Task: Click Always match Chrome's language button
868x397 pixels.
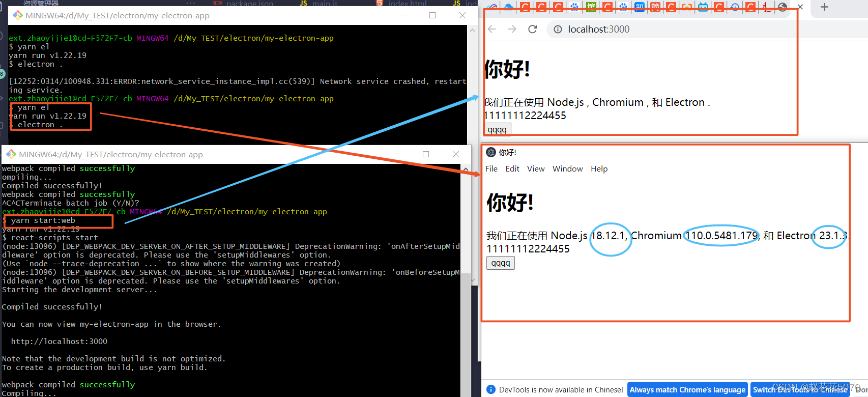Action: click(687, 389)
